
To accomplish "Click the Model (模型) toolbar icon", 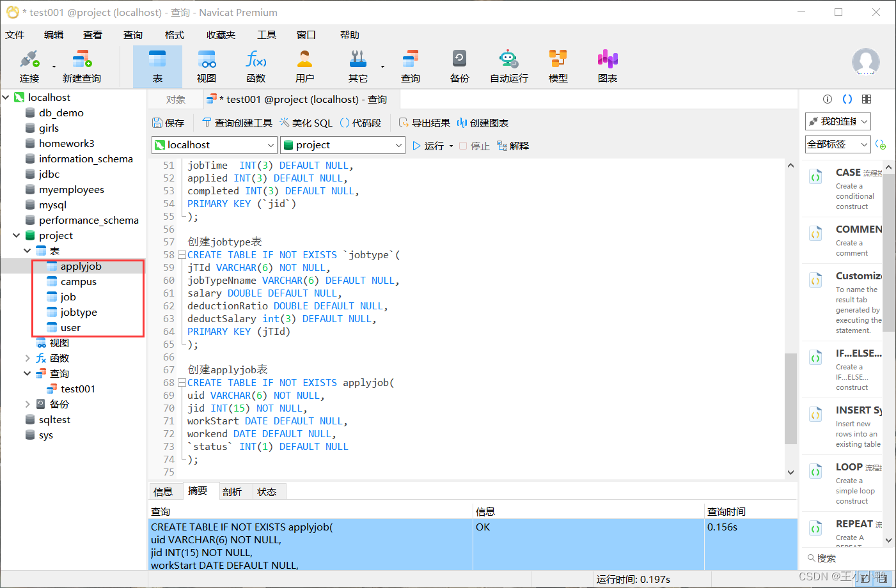I will [x=558, y=66].
